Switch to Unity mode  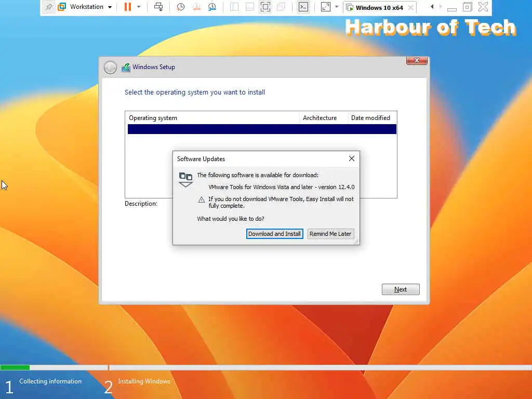coord(281,7)
